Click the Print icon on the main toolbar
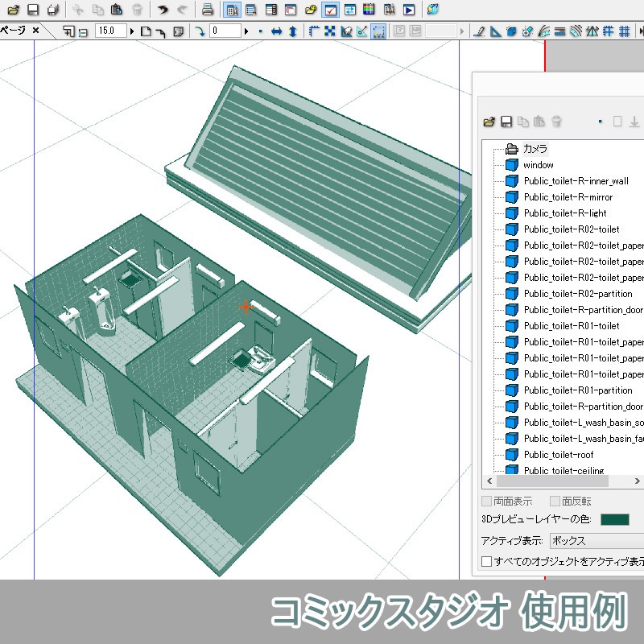Screen dimensions: 644x644 pos(206,10)
